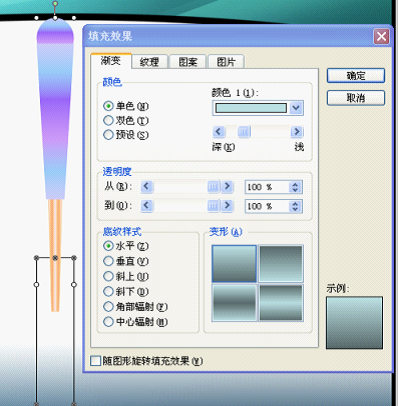Select 斜上 shading style

pos(126,276)
